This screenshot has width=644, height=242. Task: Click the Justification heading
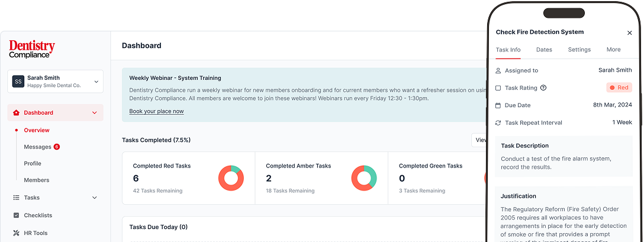click(519, 196)
